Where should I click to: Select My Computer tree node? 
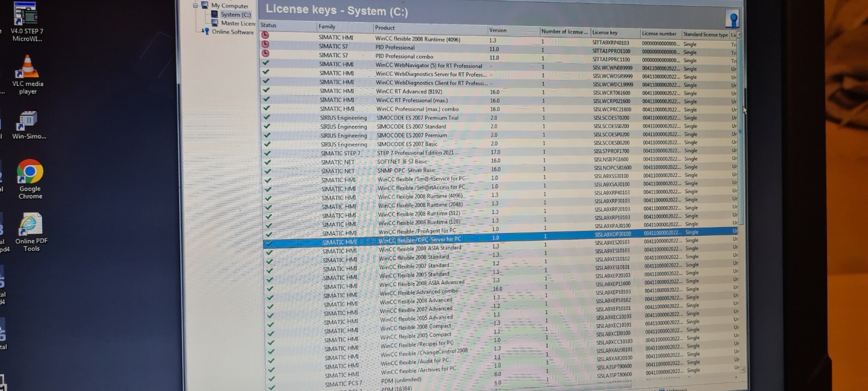point(229,6)
